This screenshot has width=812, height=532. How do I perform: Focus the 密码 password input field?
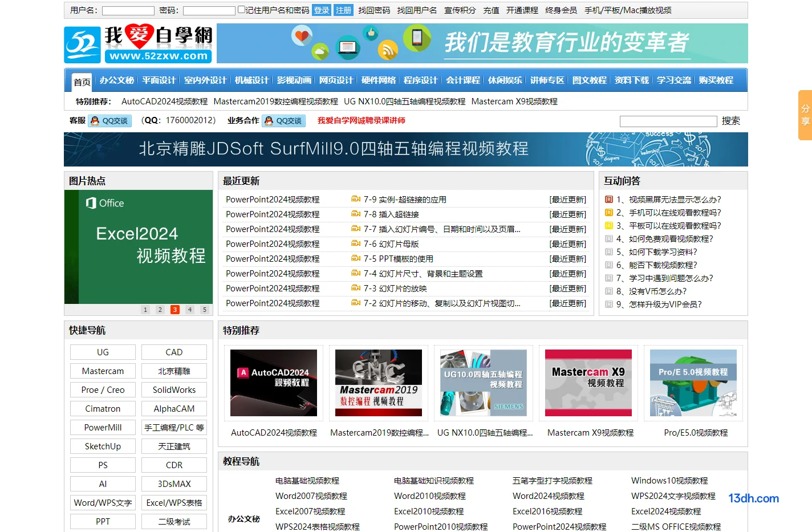pos(209,11)
